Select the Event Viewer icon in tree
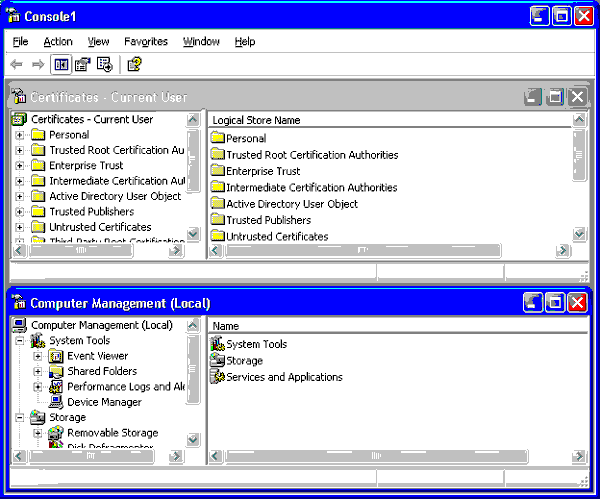 point(56,356)
